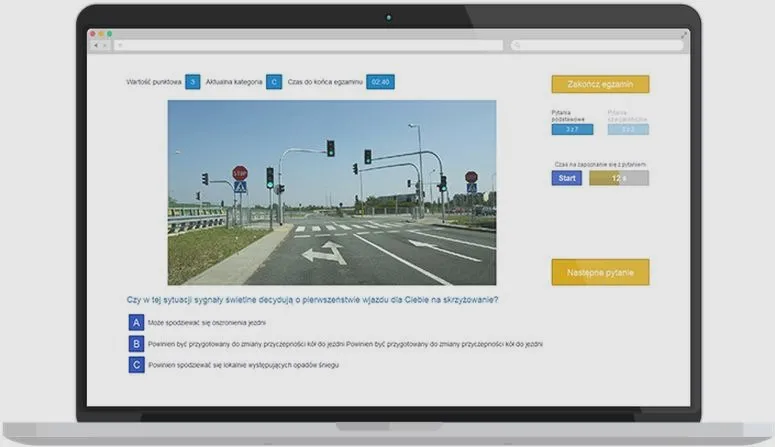The image size is (775, 447).
Task: Click the Aktualna kategoria label
Action: coord(234,82)
